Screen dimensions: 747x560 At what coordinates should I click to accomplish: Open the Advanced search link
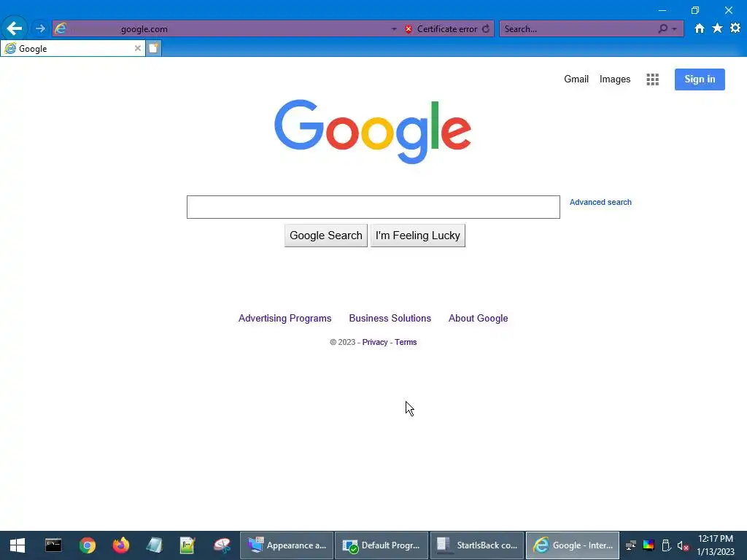tap(600, 202)
